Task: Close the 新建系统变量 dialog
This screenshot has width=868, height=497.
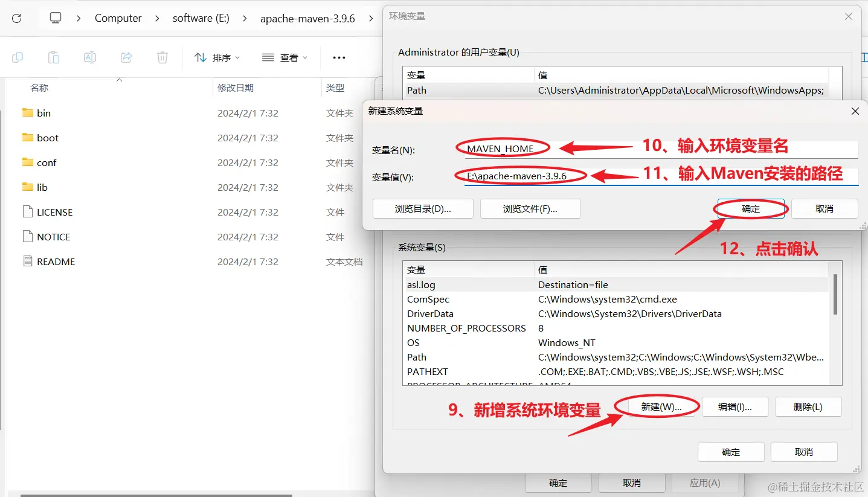Action: pos(855,111)
